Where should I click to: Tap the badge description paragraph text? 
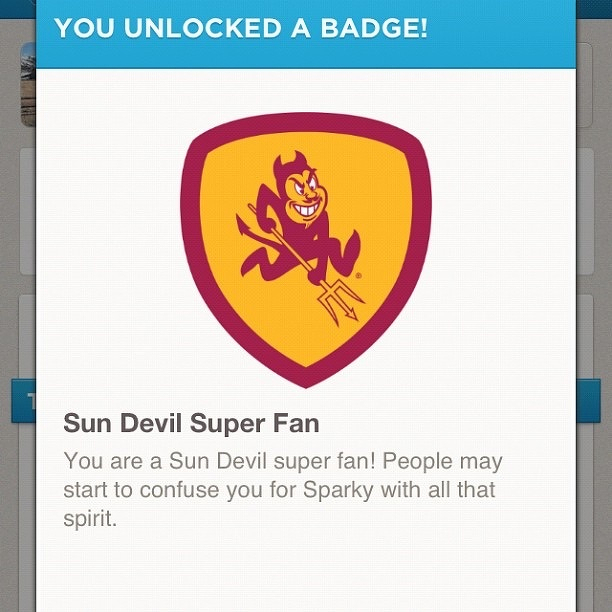(x=283, y=491)
